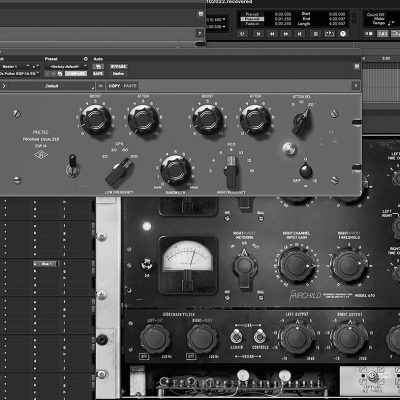Click the Pultec BANDWIDTH knob
The image size is (400, 400).
pos(176,170)
